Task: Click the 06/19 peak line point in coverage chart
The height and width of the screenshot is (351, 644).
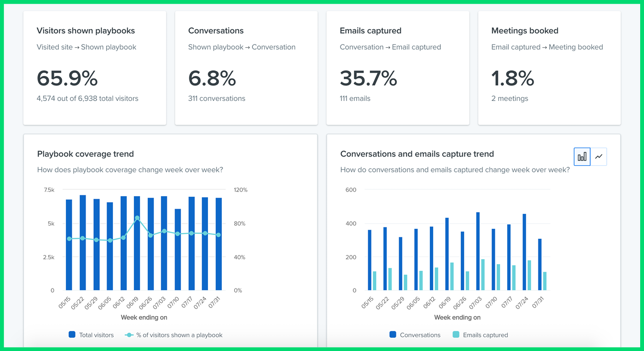Action: click(x=137, y=218)
